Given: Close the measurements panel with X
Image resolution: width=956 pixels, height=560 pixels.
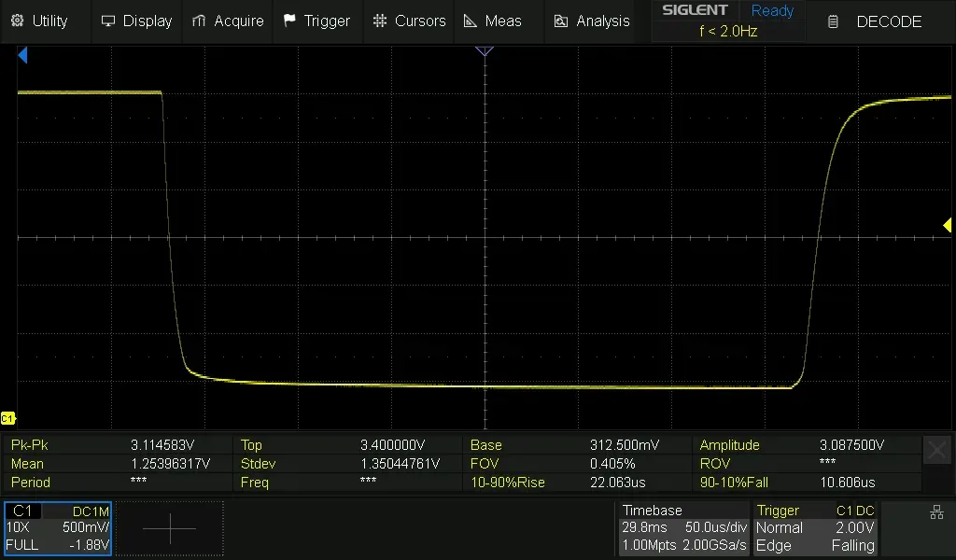Looking at the screenshot, I should pyautogui.click(x=936, y=450).
